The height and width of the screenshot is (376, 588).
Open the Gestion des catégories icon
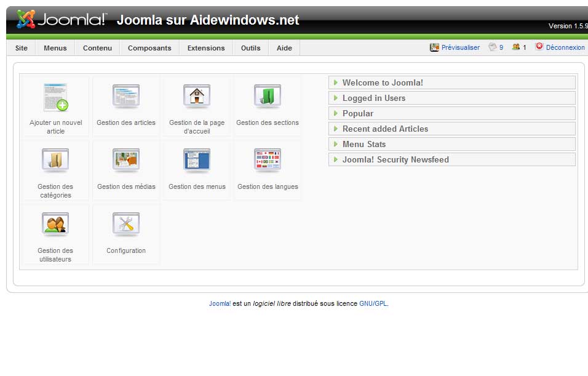click(55, 161)
